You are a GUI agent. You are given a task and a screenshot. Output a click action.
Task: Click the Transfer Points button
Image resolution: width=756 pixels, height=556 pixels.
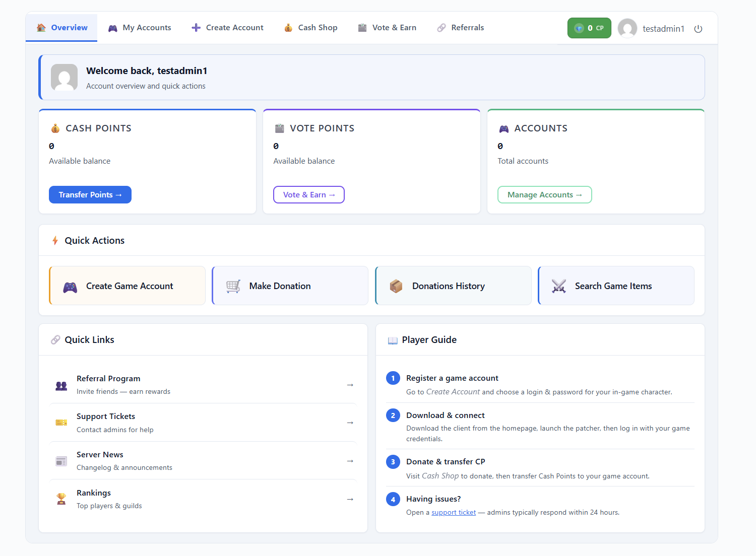[90, 195]
